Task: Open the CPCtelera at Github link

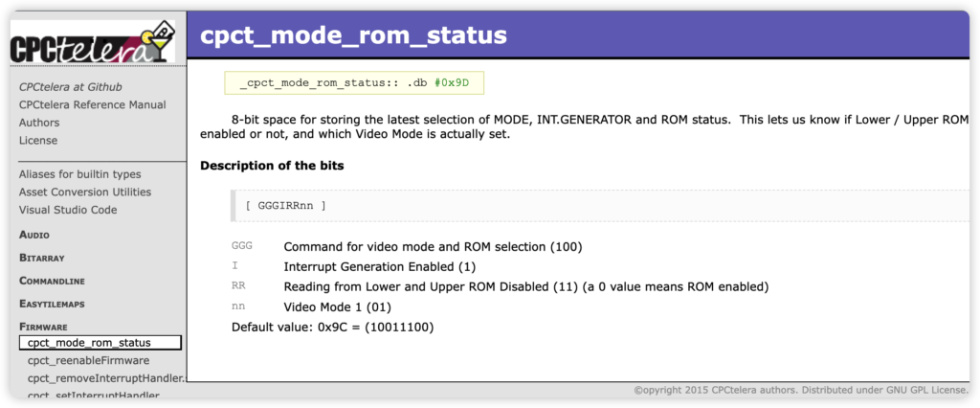Action: click(x=71, y=87)
